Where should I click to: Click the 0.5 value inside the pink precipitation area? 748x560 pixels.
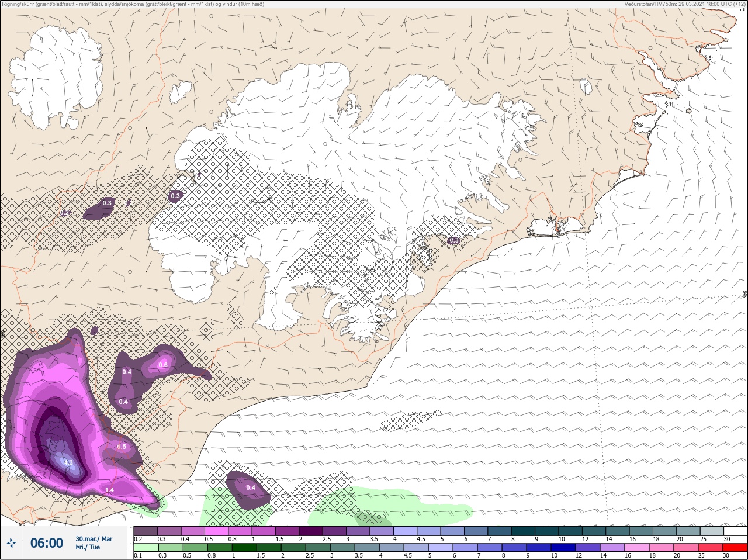122,447
